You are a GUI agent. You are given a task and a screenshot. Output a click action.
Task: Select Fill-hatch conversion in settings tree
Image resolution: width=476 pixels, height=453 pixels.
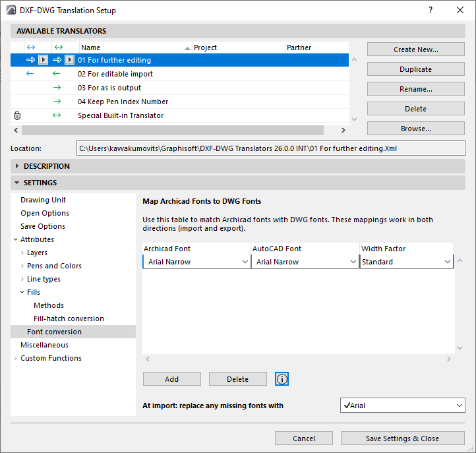pos(69,318)
